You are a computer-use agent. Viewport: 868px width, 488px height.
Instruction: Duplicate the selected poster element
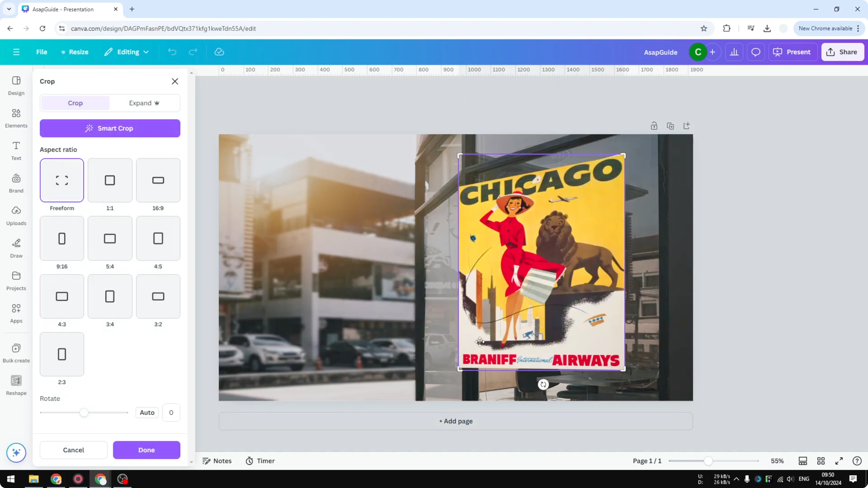pyautogui.click(x=671, y=126)
